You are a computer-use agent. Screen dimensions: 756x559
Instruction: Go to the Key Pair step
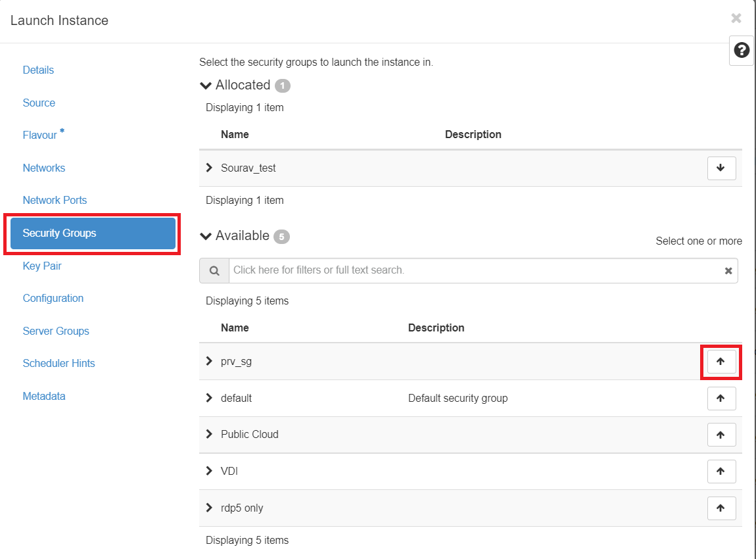42,266
